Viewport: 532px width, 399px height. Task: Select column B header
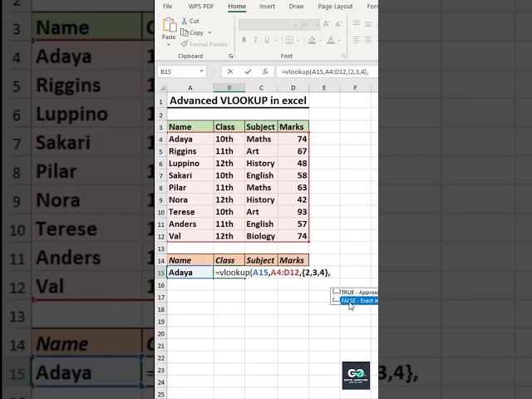point(229,88)
